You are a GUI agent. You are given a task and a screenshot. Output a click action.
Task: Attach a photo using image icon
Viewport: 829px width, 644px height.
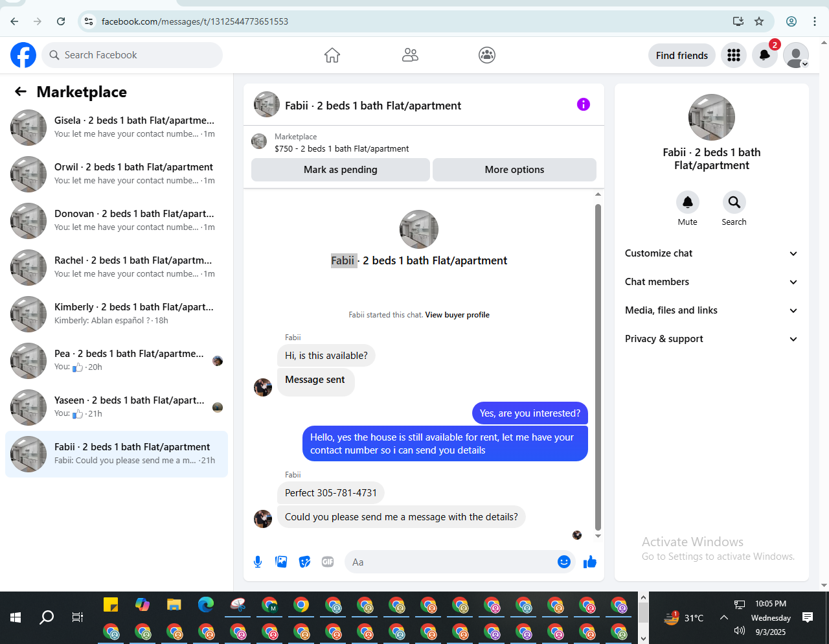(x=281, y=562)
